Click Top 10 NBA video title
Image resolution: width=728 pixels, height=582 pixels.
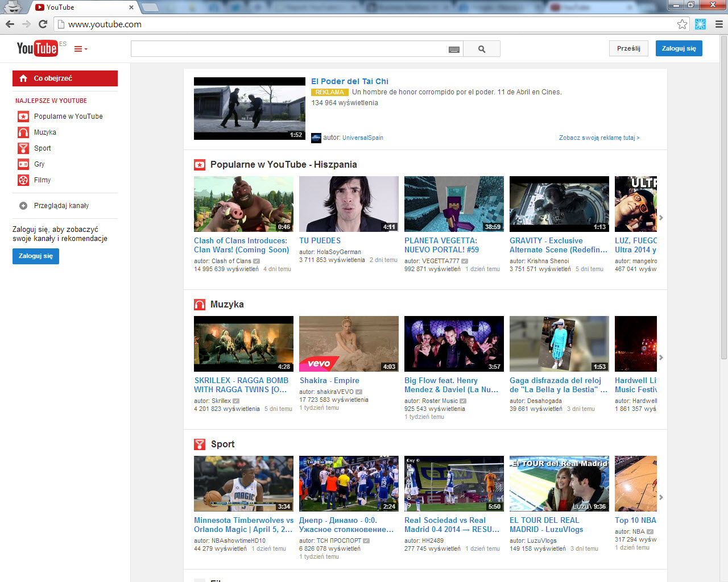[x=635, y=520]
